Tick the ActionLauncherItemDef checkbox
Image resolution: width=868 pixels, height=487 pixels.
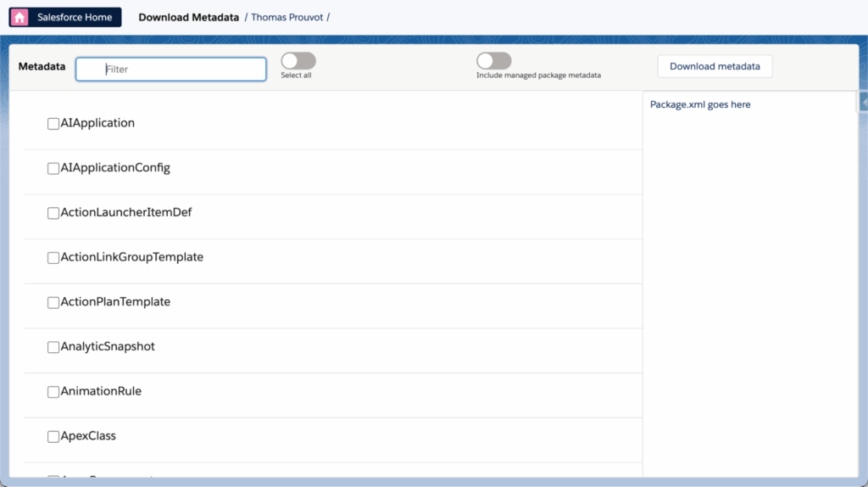[x=53, y=213]
